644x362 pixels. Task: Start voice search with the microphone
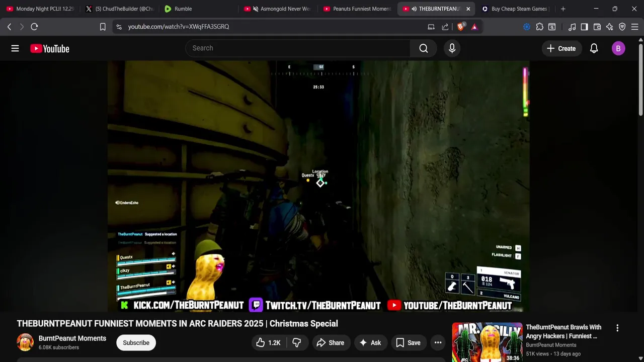tap(452, 48)
